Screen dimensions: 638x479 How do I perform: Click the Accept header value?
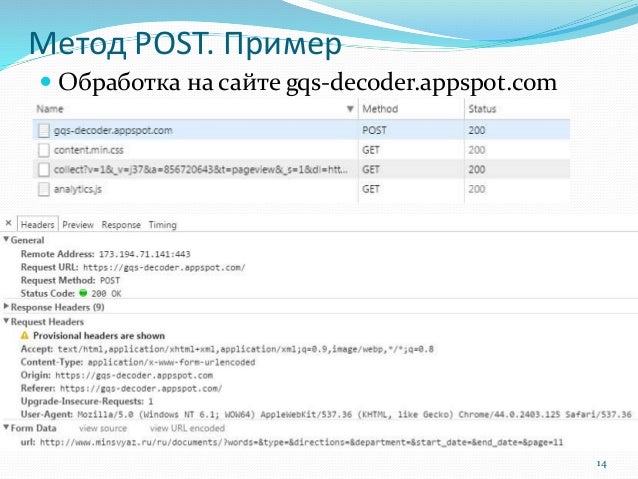coord(245,349)
